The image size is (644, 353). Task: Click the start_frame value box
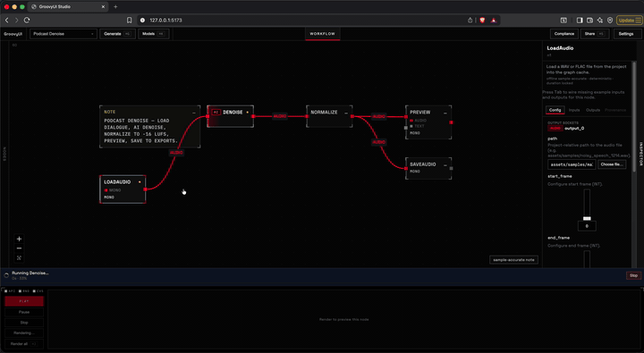coord(587,226)
